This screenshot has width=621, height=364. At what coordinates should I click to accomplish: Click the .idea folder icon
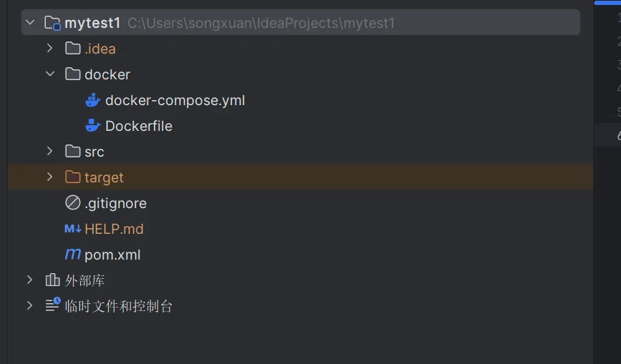coord(72,49)
